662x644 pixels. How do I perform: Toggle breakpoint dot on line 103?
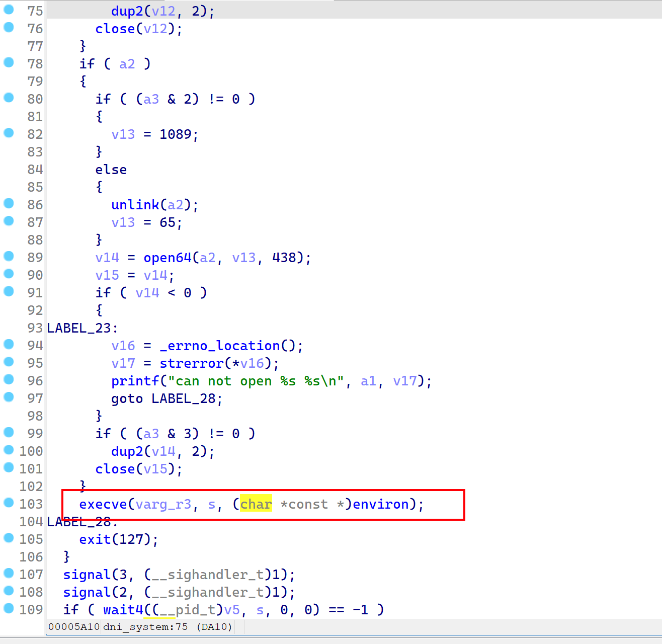point(9,503)
